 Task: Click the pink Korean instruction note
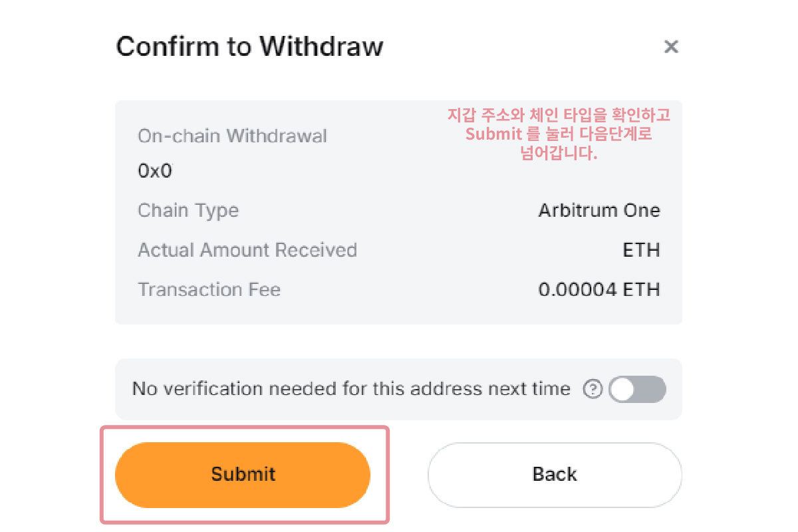click(x=559, y=134)
